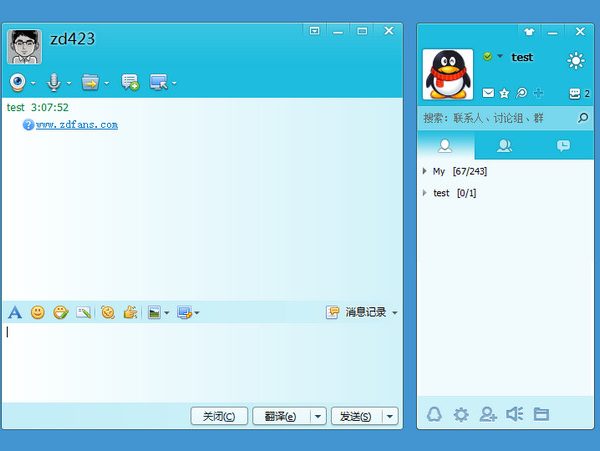Open the 发送 button dropdown arrow

point(390,416)
